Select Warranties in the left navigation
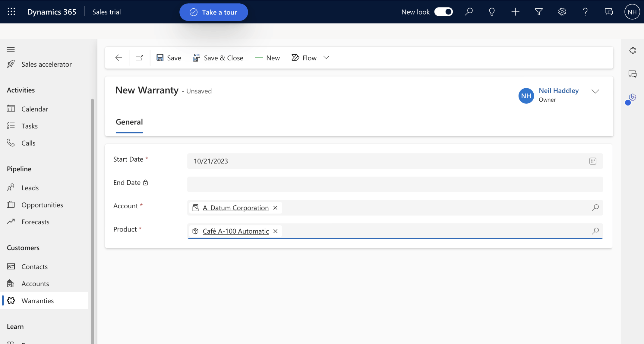This screenshot has height=344, width=644. pyautogui.click(x=37, y=300)
